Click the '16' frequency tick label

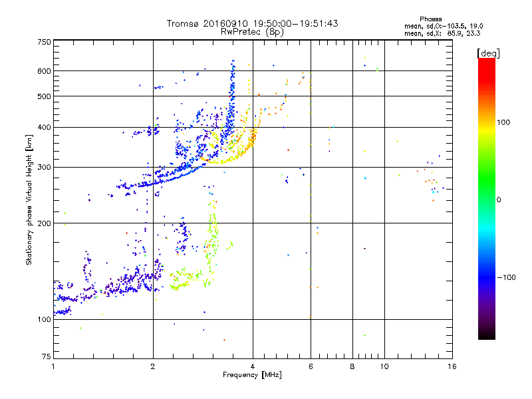pos(452,366)
